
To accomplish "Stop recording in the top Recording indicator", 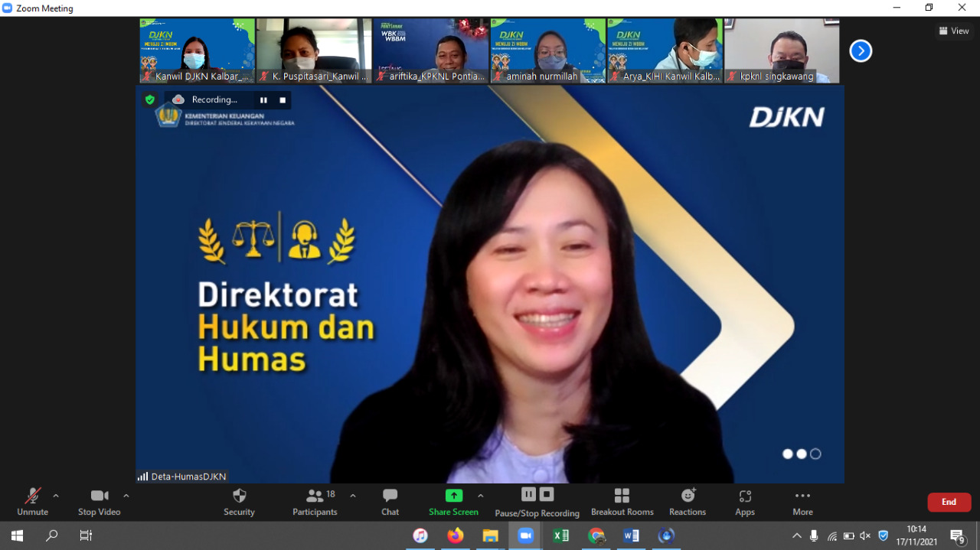I will tap(283, 100).
